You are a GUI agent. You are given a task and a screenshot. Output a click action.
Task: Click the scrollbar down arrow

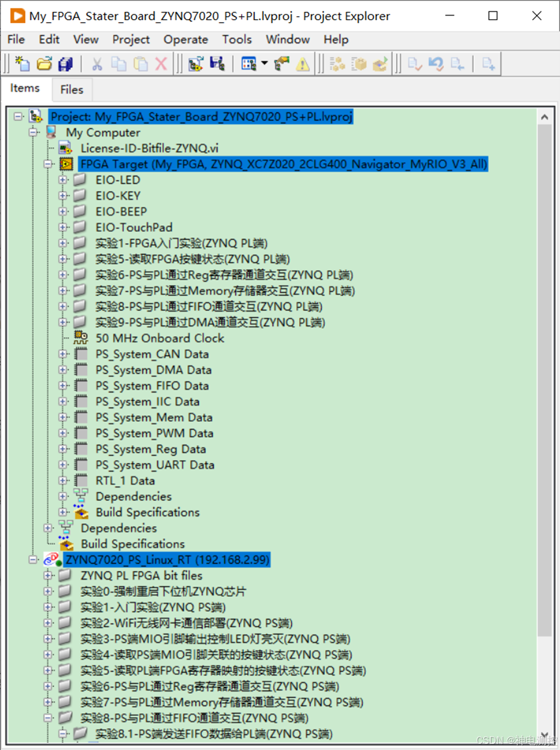545,734
